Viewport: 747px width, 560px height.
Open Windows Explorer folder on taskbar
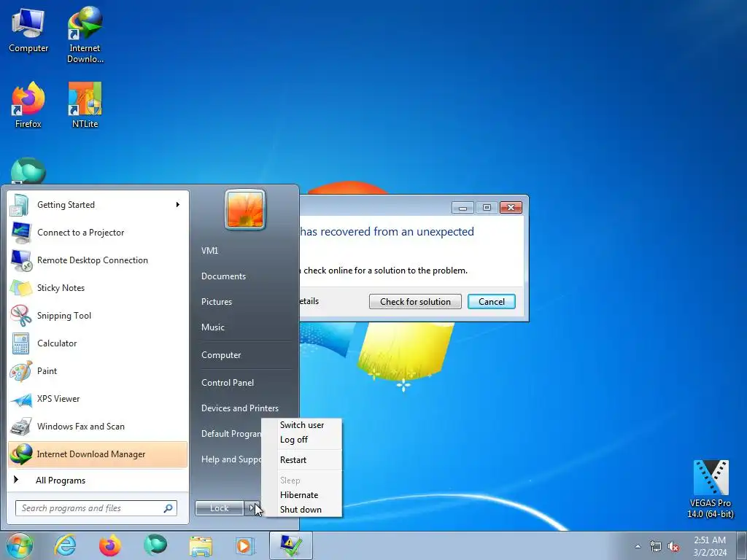click(x=201, y=545)
